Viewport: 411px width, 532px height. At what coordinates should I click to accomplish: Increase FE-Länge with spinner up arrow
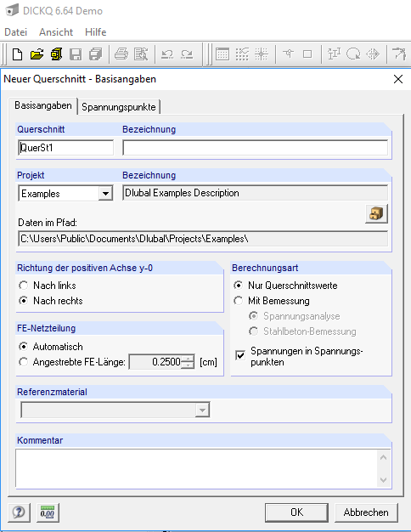[188, 358]
